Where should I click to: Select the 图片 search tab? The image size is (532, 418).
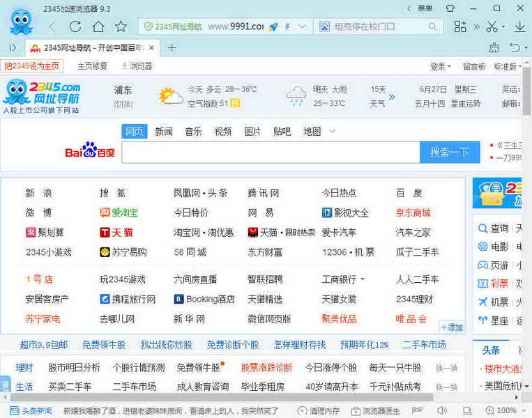click(252, 131)
